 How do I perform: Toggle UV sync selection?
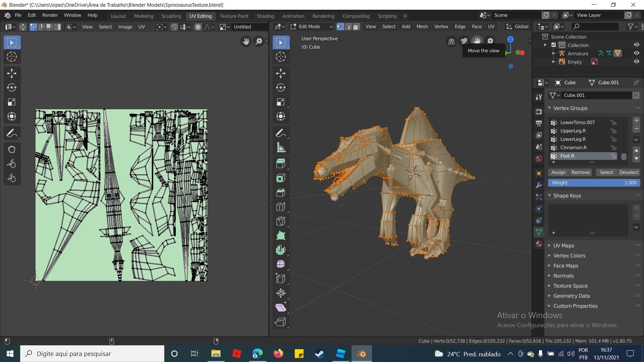point(23,27)
